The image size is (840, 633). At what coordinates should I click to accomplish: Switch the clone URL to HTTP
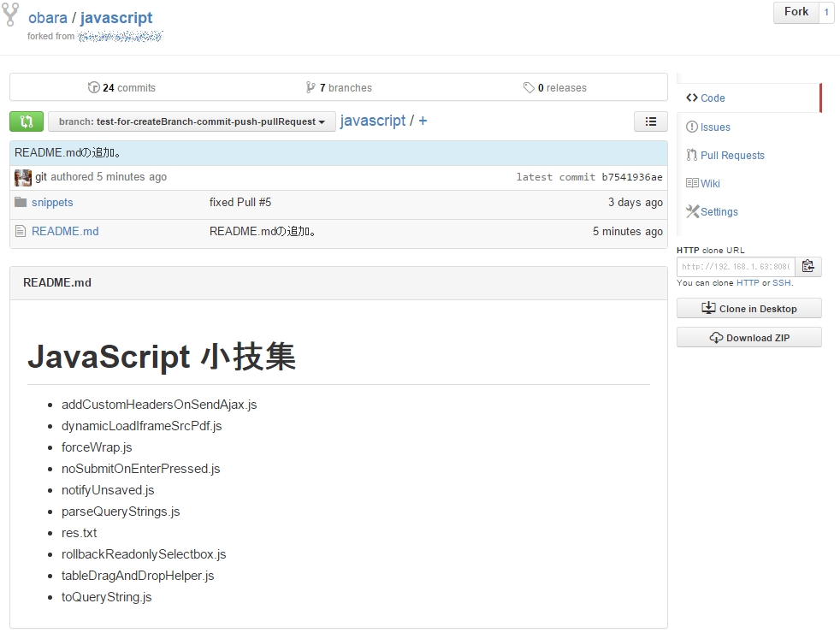[748, 283]
